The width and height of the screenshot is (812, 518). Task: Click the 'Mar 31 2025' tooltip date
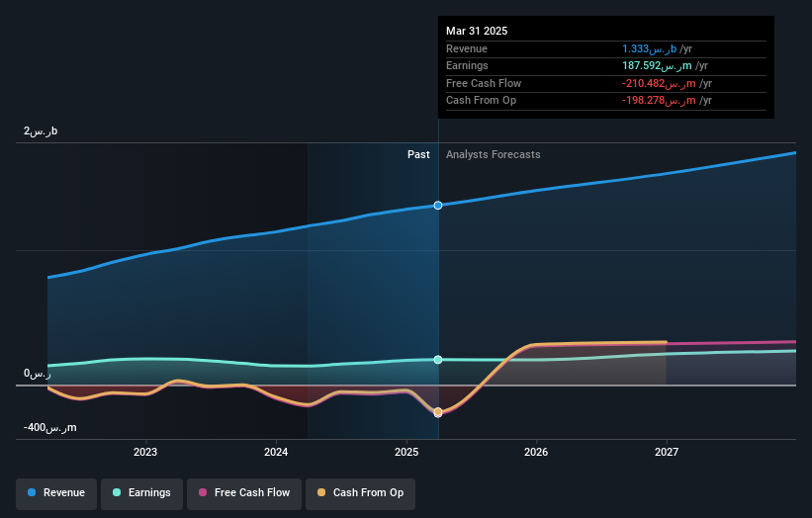pyautogui.click(x=477, y=31)
